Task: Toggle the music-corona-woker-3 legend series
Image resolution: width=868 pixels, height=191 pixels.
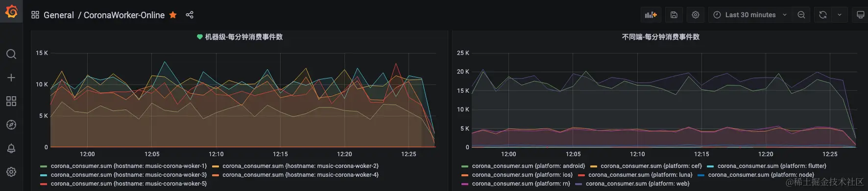Action: coord(129,175)
